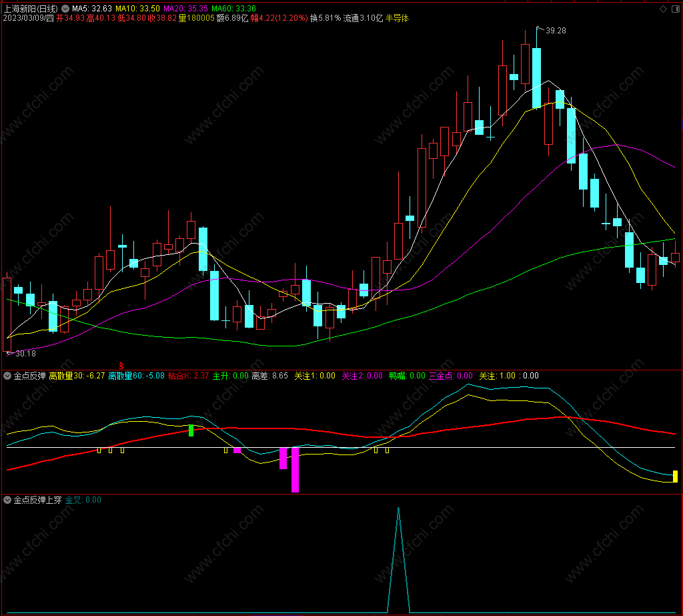Click the 换5.81% turnover rate
Screen dimensions: 683x616
(x=325, y=18)
